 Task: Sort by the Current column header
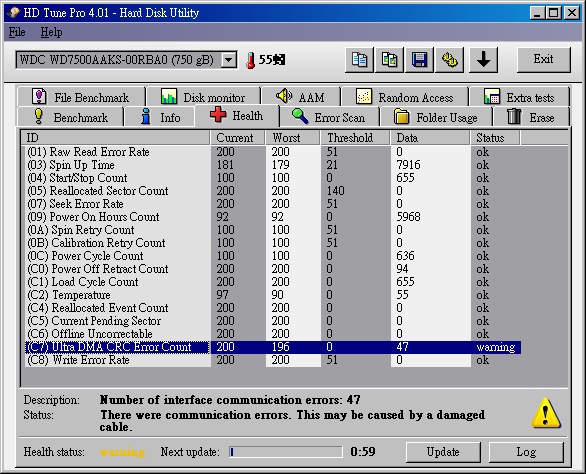point(238,138)
